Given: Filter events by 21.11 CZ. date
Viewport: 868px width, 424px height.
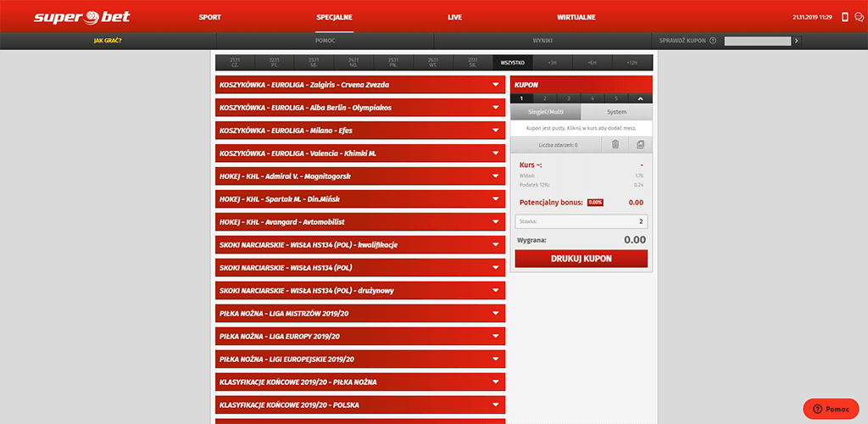Looking at the screenshot, I should [x=235, y=63].
